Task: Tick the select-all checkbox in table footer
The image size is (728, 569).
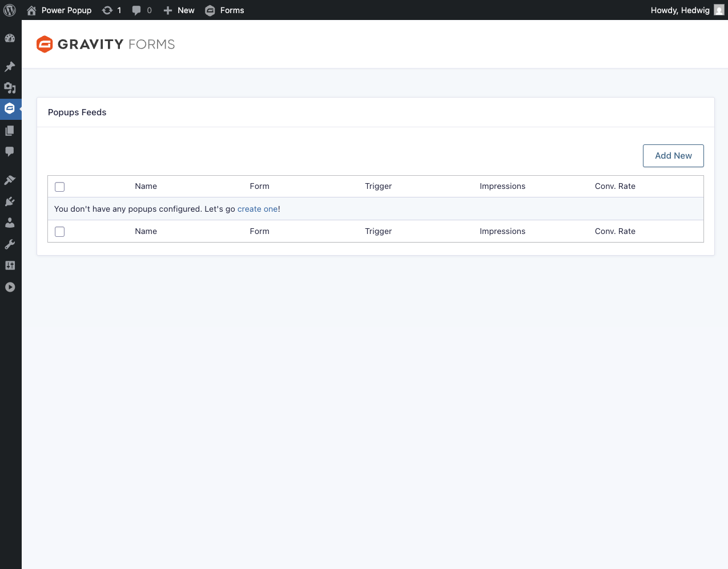Action: point(60,232)
